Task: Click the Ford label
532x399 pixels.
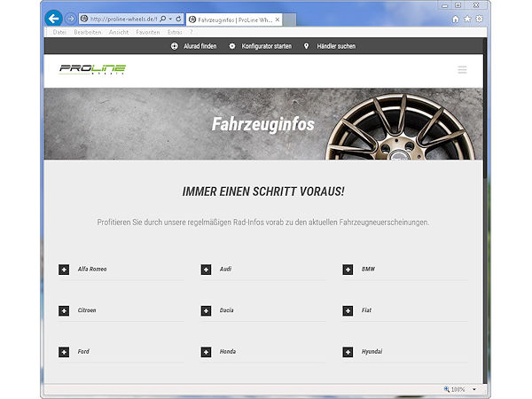Action: click(x=83, y=351)
